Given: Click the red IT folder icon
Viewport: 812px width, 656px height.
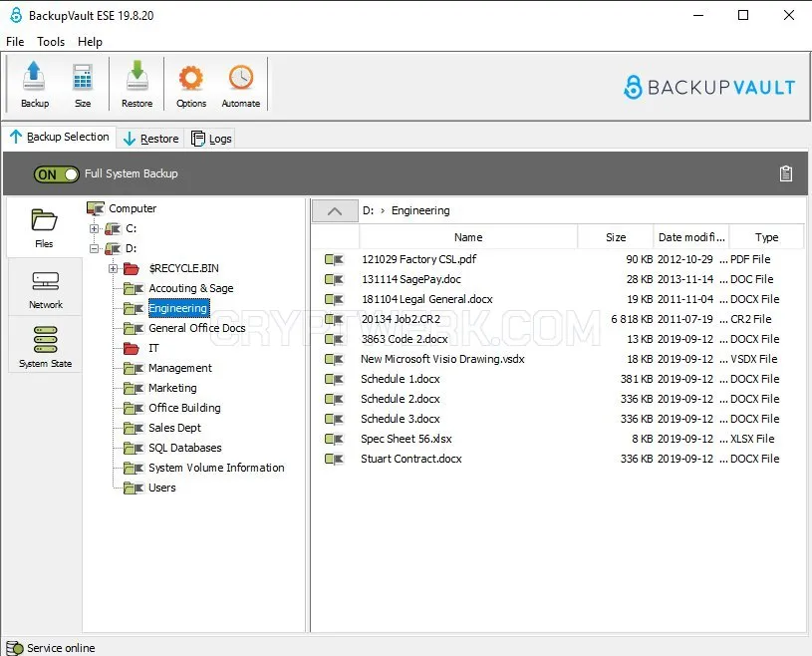Looking at the screenshot, I should pyautogui.click(x=132, y=348).
